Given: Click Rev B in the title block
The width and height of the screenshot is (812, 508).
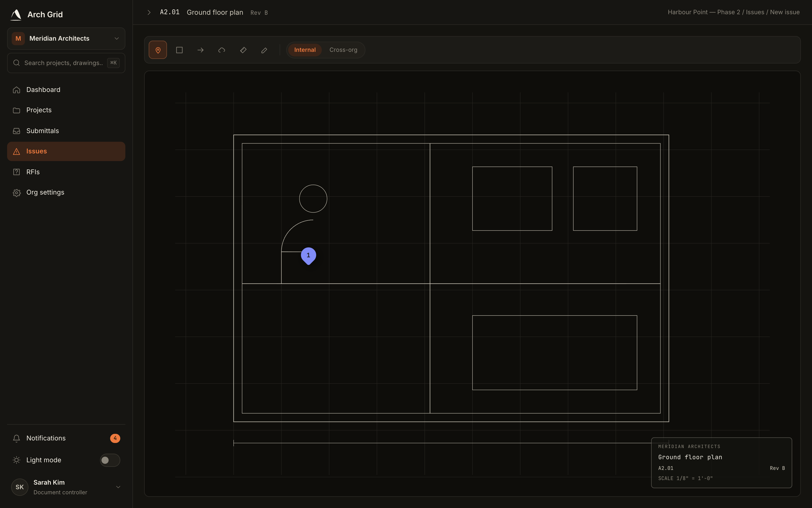Looking at the screenshot, I should coord(777,468).
